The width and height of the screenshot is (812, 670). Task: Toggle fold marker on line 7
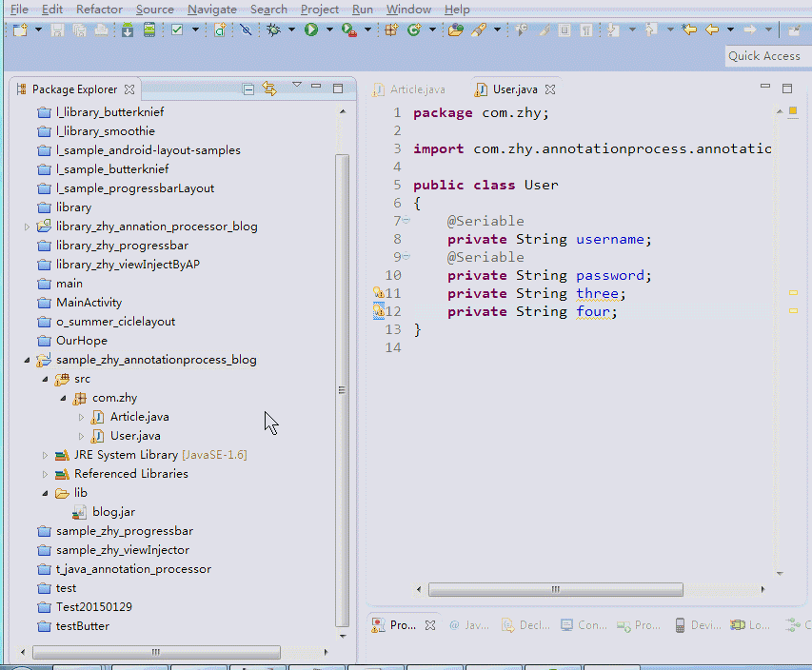point(406,220)
